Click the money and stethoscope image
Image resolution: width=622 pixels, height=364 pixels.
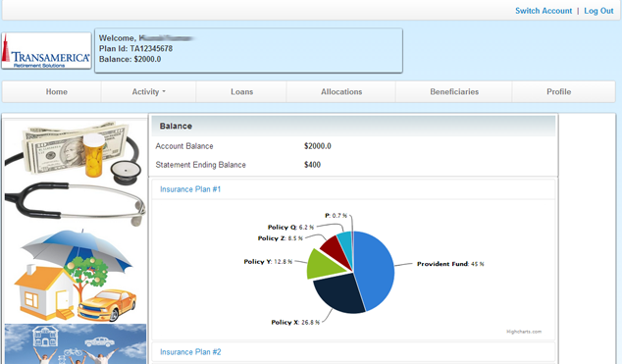tap(76, 173)
